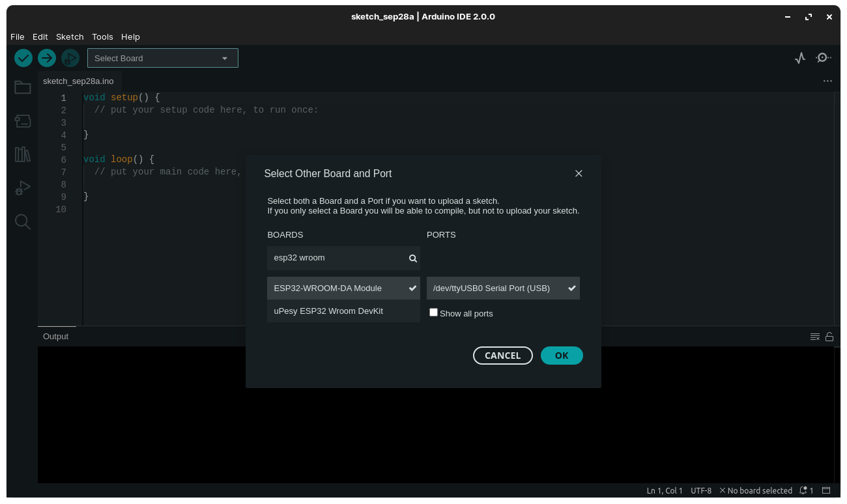Image resolution: width=847 pixels, height=504 pixels.
Task: Select ESP32-WROOM-DA Module board
Action: point(343,288)
